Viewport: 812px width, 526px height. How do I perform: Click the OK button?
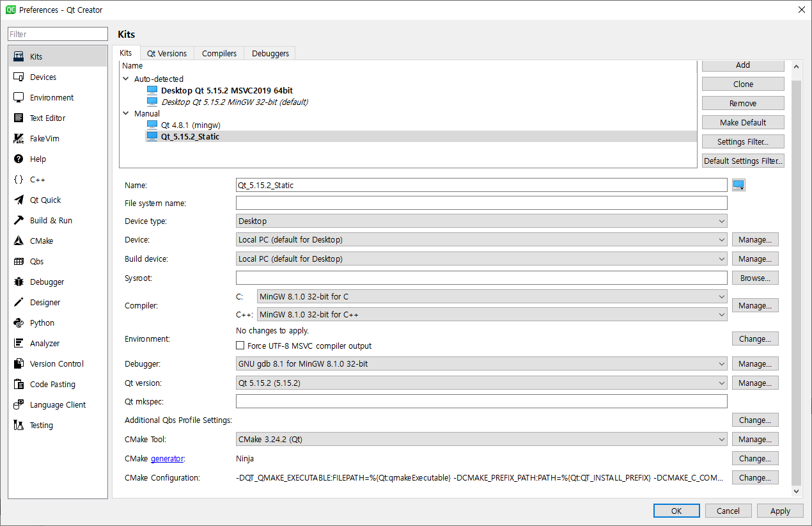point(676,511)
